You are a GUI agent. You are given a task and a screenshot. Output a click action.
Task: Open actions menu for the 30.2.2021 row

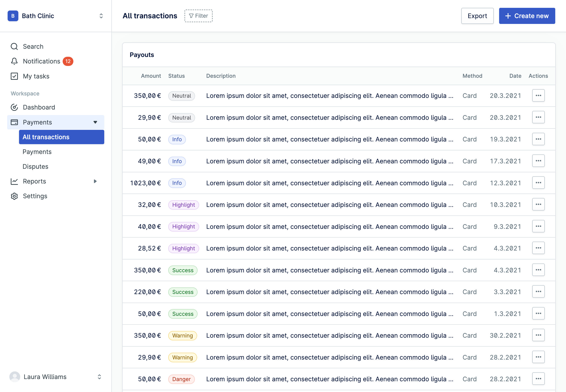tap(538, 335)
